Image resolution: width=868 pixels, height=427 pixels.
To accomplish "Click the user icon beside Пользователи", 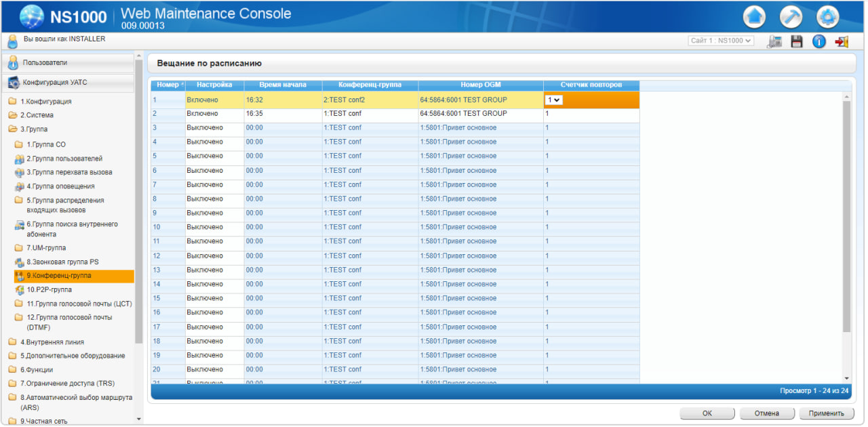I will click(13, 63).
